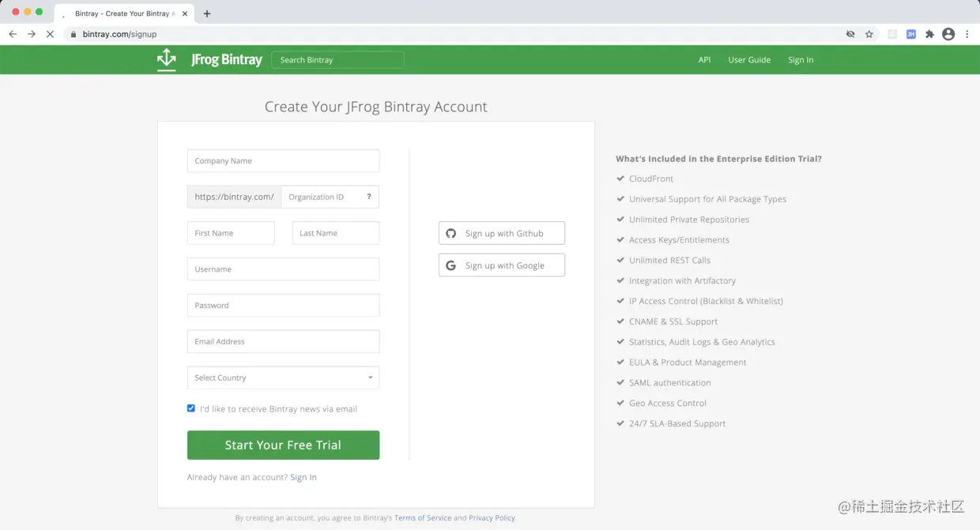Click the Company Name input field
980x530 pixels.
283,160
